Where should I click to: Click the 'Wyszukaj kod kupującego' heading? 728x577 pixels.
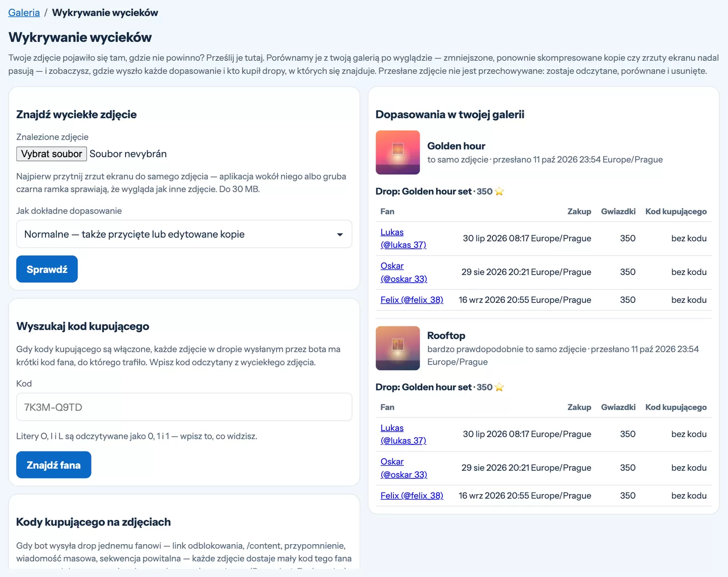pyautogui.click(x=83, y=327)
